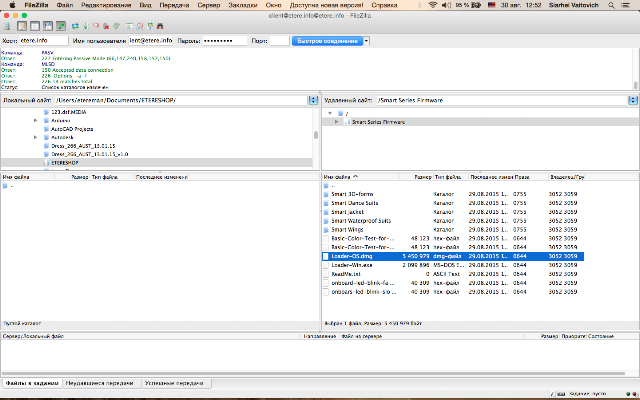Click the parent directory icon in local list
640x400 pixels.
click(x=5, y=186)
